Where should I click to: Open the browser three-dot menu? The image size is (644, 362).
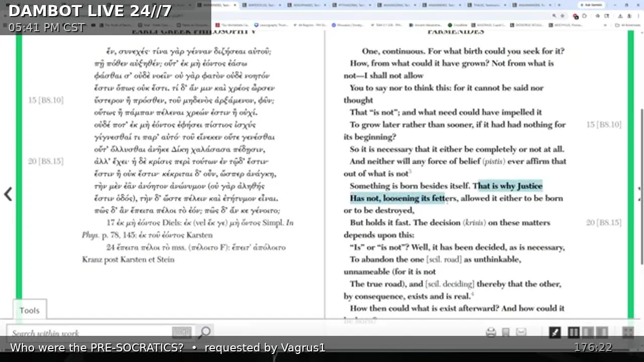coord(639,16)
